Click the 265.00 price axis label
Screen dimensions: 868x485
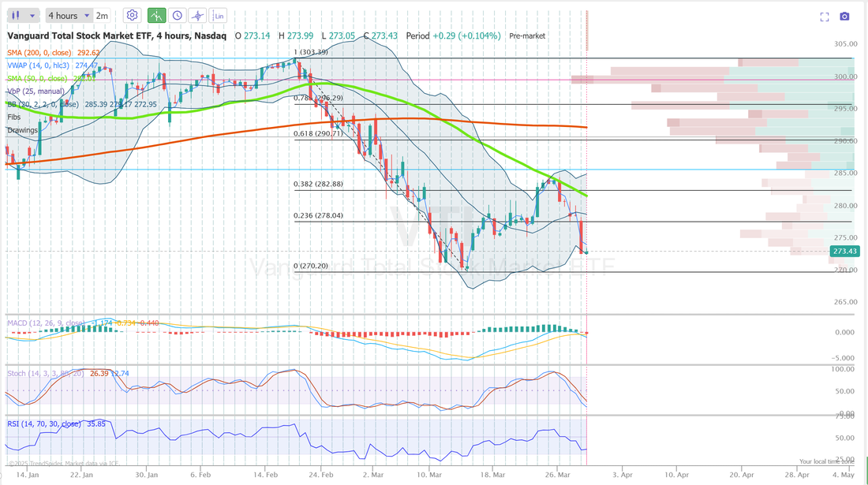pos(845,302)
